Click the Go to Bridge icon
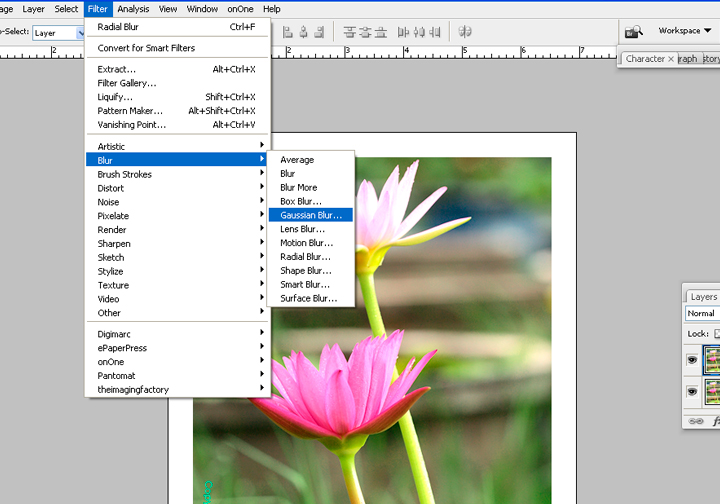The width and height of the screenshot is (720, 504). [x=633, y=32]
